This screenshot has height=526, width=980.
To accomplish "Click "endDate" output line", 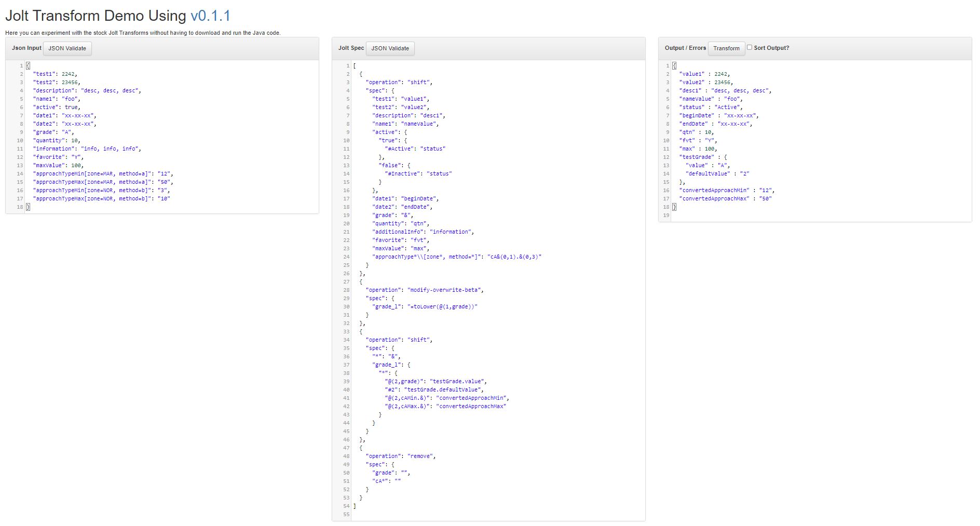I will click(x=716, y=124).
